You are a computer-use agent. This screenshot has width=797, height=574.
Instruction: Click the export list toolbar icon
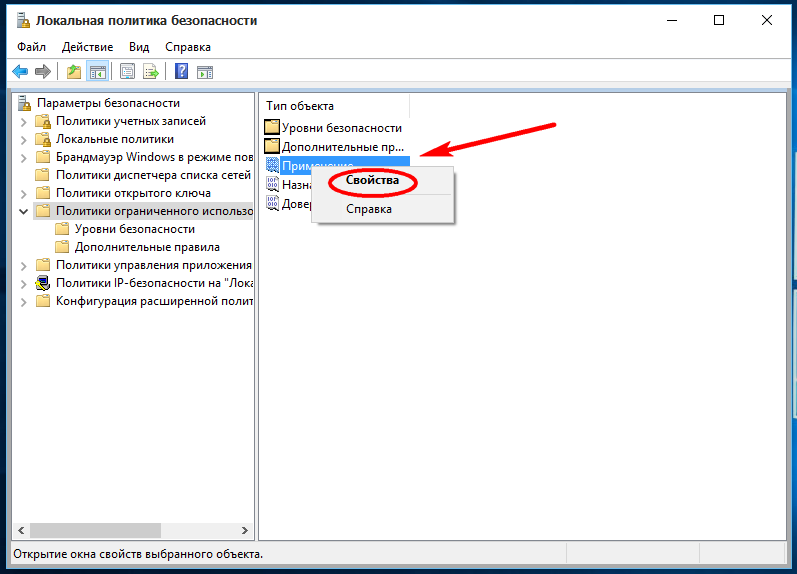click(151, 72)
